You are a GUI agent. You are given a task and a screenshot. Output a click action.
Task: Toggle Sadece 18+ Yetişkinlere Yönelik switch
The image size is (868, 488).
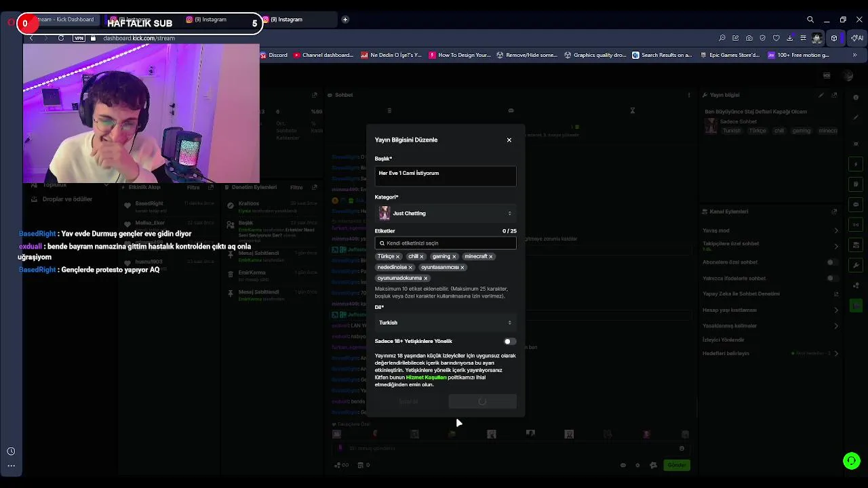[509, 342]
